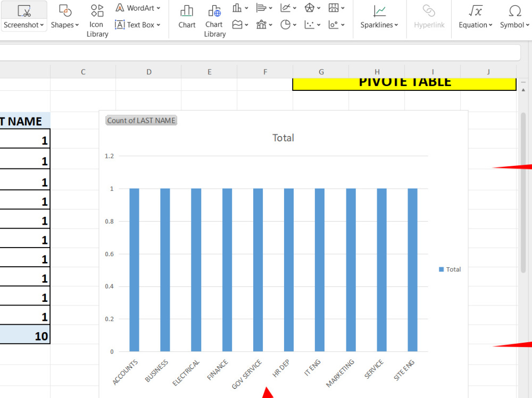Image resolution: width=532 pixels, height=398 pixels.
Task: Expand the column chart dropdown arrow
Action: [246, 8]
